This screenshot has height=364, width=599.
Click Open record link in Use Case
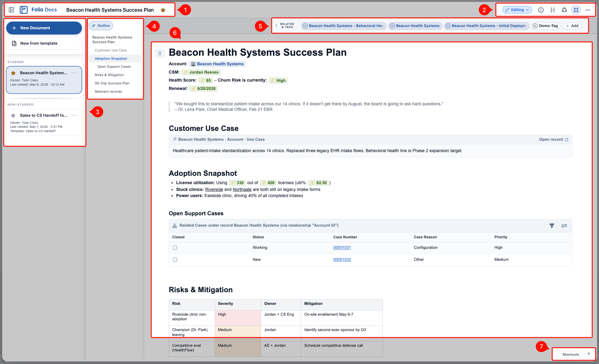pyautogui.click(x=553, y=140)
